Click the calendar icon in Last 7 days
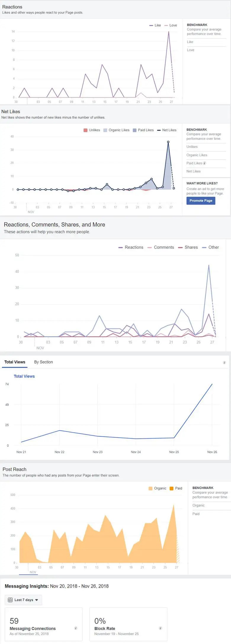This screenshot has width=231, height=644. click(10, 600)
